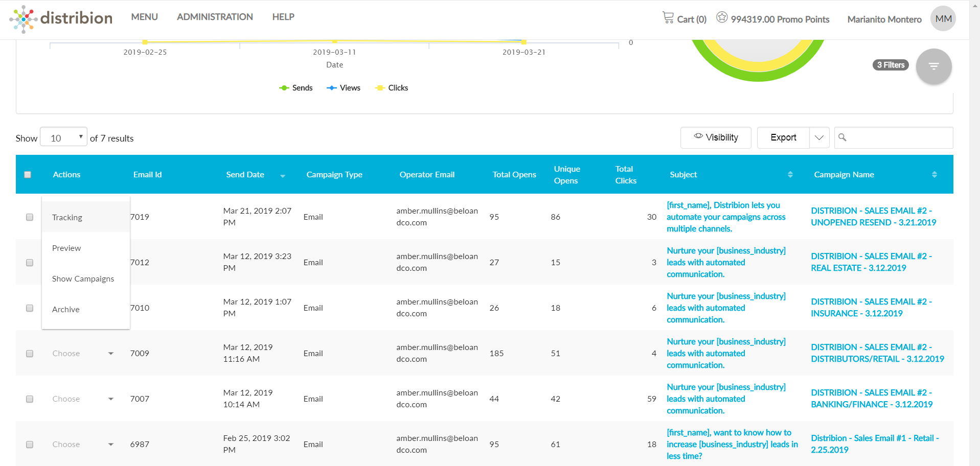
Task: Click the Email Id column header
Action: pyautogui.click(x=147, y=175)
